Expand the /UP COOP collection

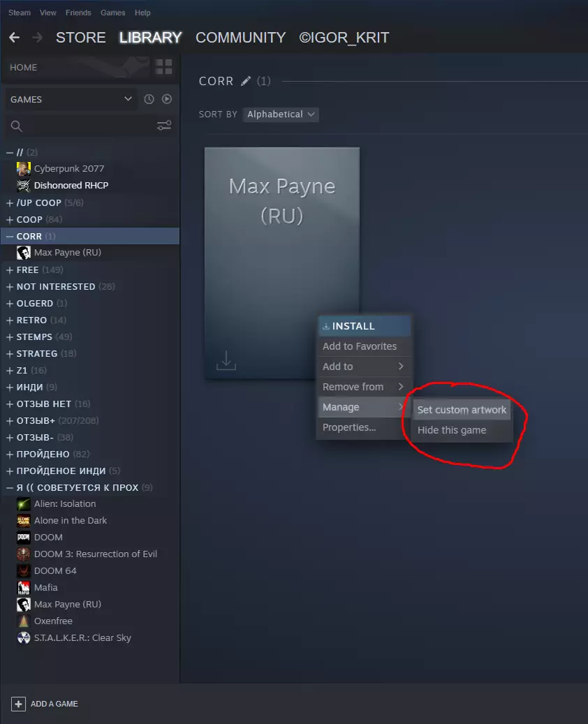[10, 203]
